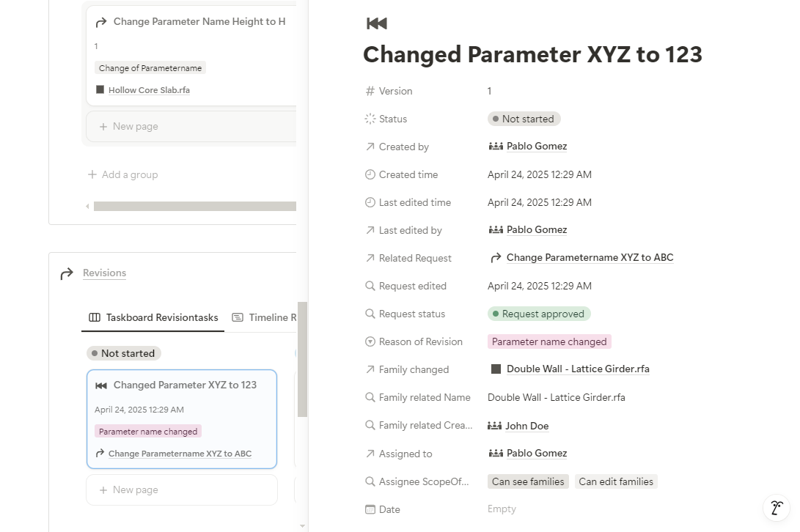Click New page under Not started column
Viewport: 800px width, 532px height.
(x=181, y=489)
